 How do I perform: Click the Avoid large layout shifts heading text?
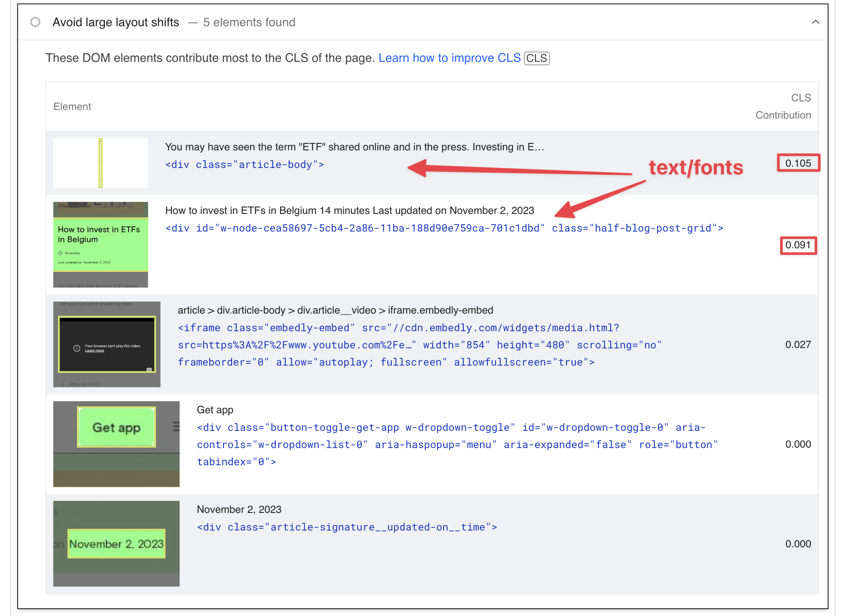click(116, 22)
